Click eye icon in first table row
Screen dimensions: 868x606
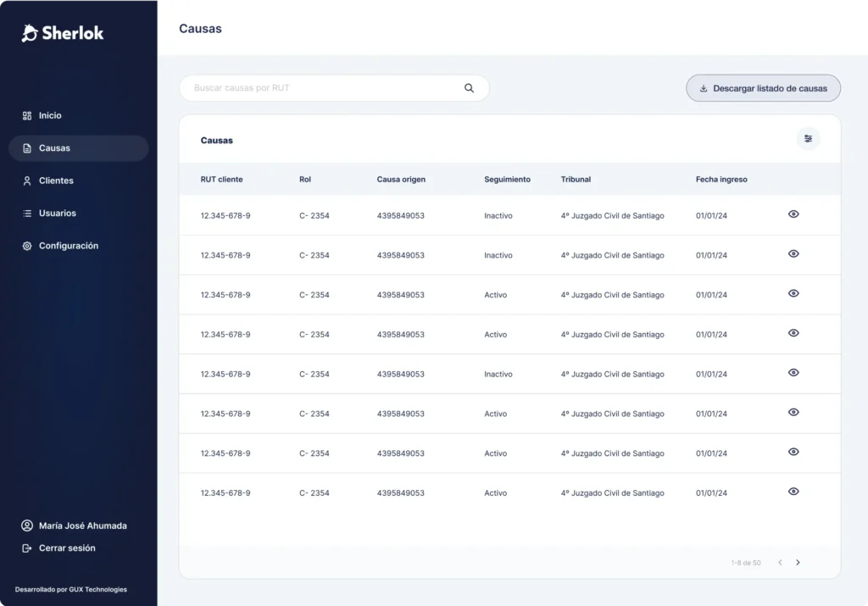point(793,214)
